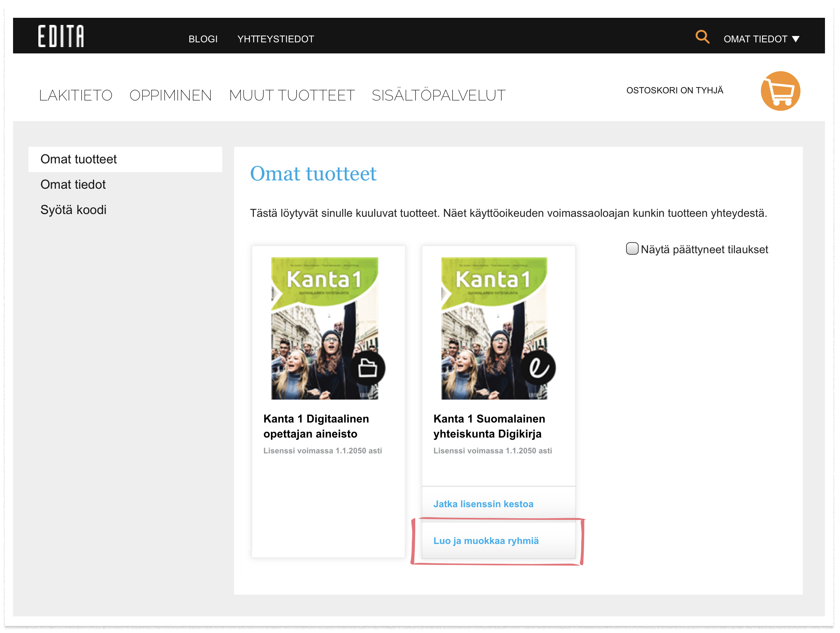
Task: Click OSTOSKORI ON TYHJÄ text
Action: click(675, 90)
